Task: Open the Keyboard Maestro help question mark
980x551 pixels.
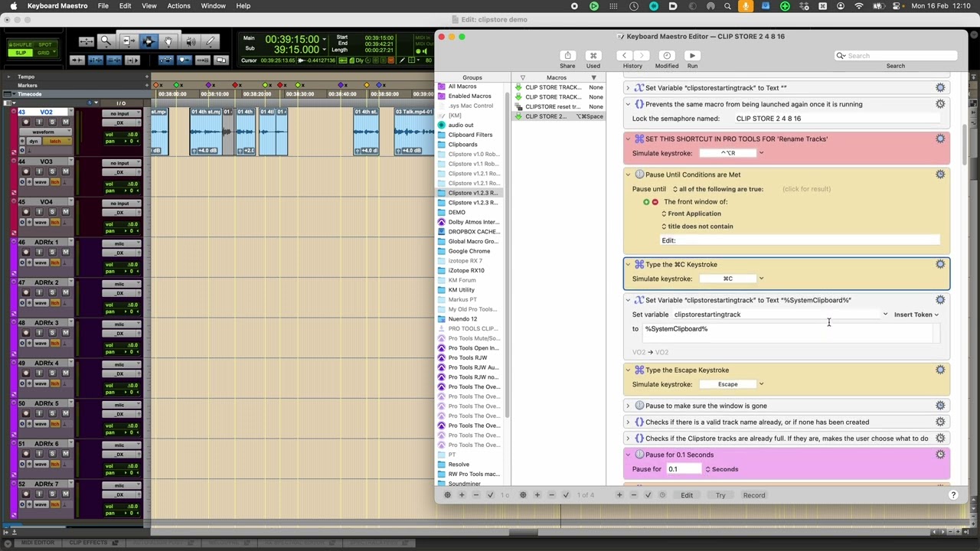Action: coord(953,495)
